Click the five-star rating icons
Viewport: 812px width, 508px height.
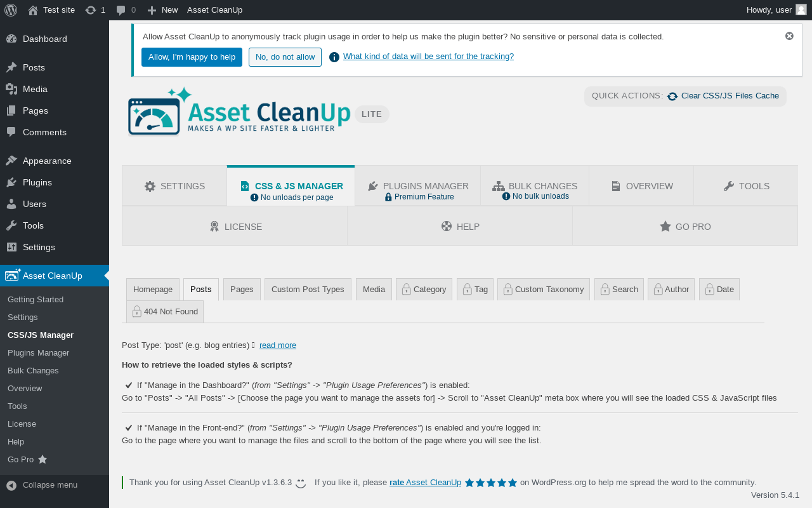tap(491, 483)
